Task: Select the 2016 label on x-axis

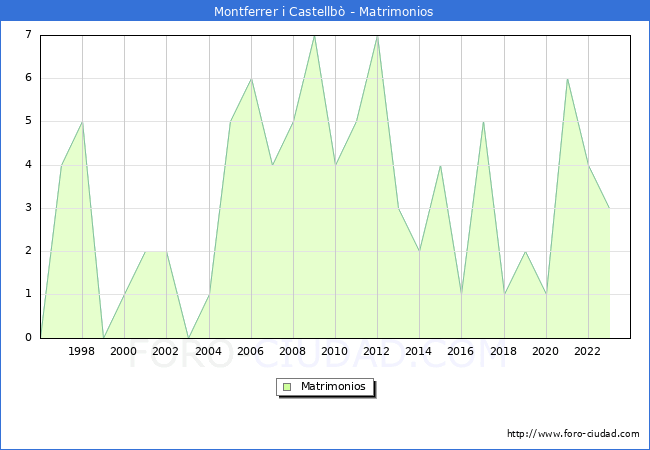Action: point(461,351)
